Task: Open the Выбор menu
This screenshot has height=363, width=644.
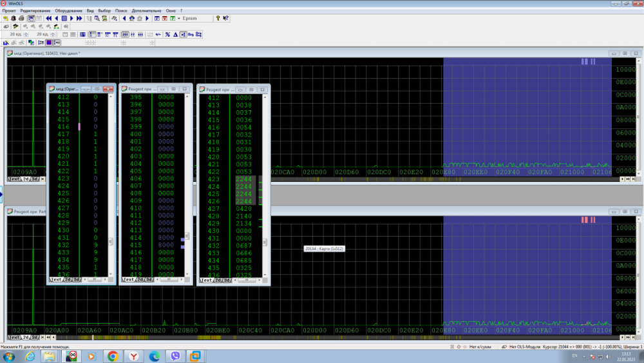Action: (104, 11)
